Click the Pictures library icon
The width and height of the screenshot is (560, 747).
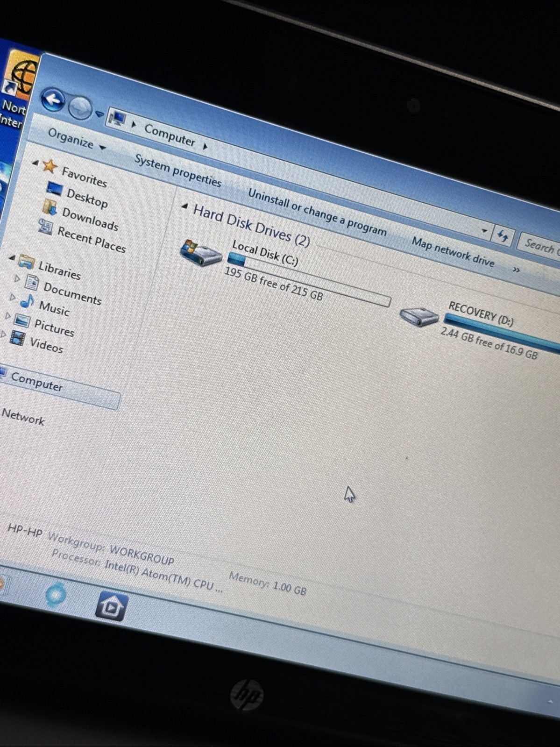coord(22,320)
